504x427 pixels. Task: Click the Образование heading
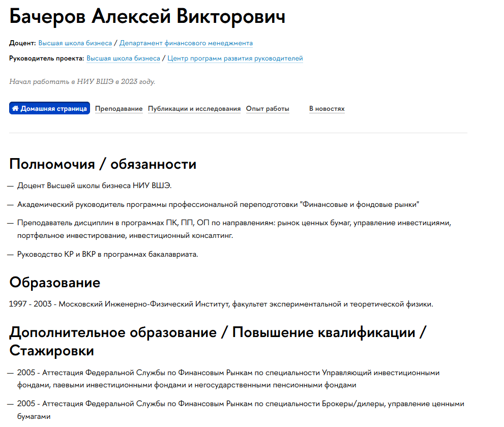54,283
